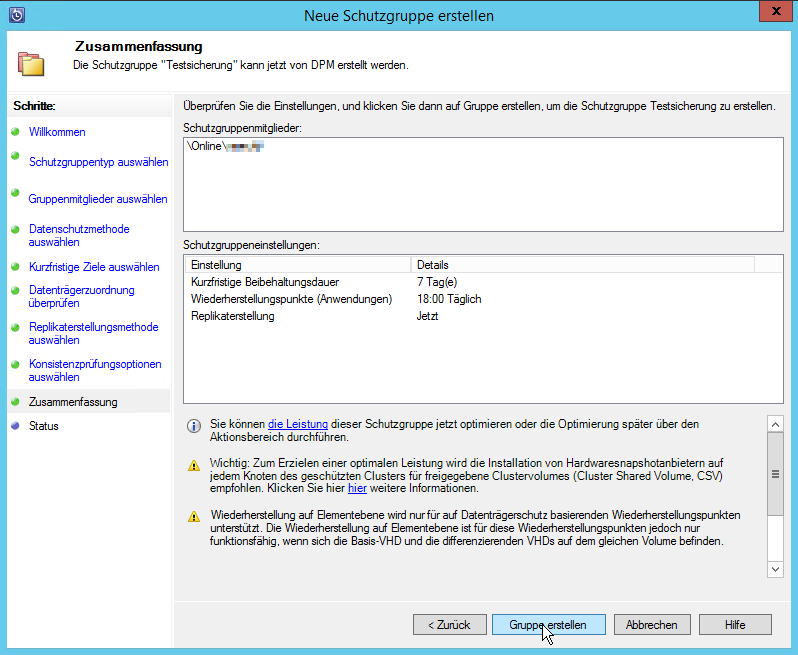Open the Willkommen step
798x655 pixels.
[57, 132]
